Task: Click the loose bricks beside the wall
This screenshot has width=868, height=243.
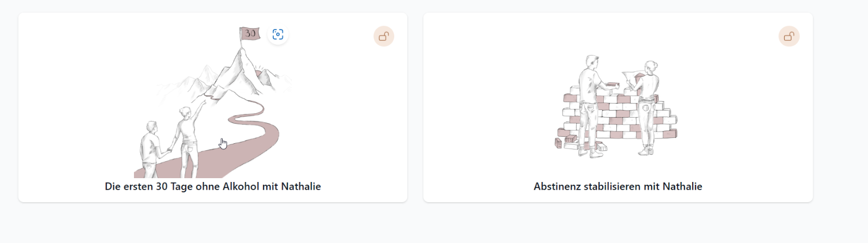Action: [x=565, y=143]
